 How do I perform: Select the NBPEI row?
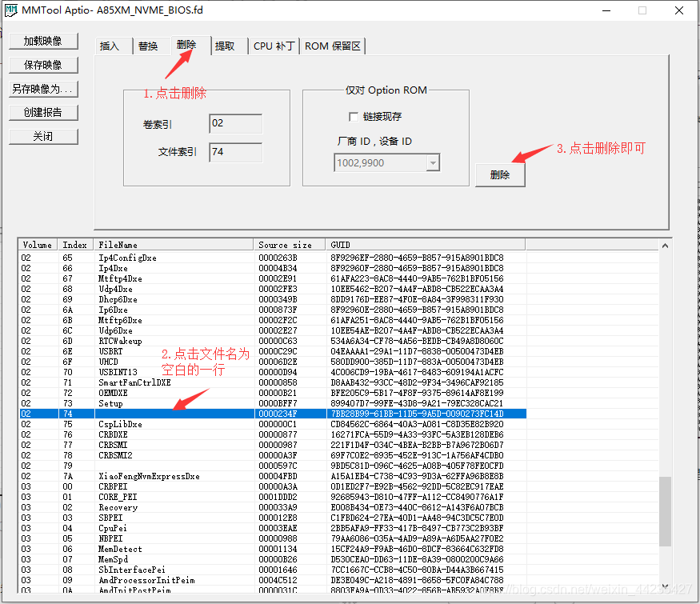coord(273,539)
